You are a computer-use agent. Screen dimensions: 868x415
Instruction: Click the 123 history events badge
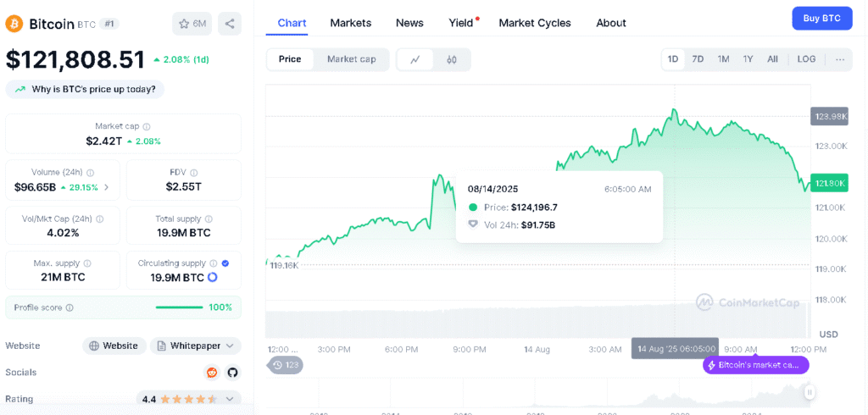[286, 365]
